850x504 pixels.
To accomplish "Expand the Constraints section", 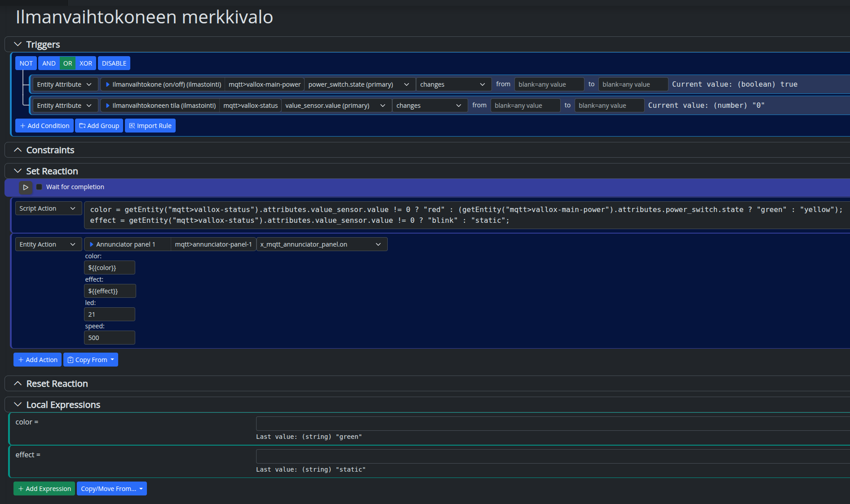I will (18, 150).
